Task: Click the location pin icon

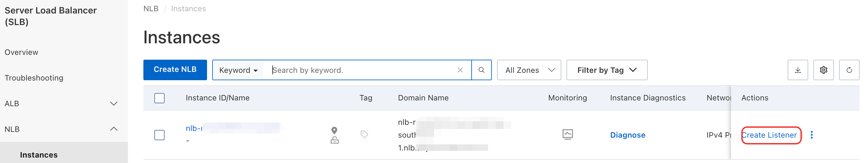Action: pyautogui.click(x=334, y=130)
